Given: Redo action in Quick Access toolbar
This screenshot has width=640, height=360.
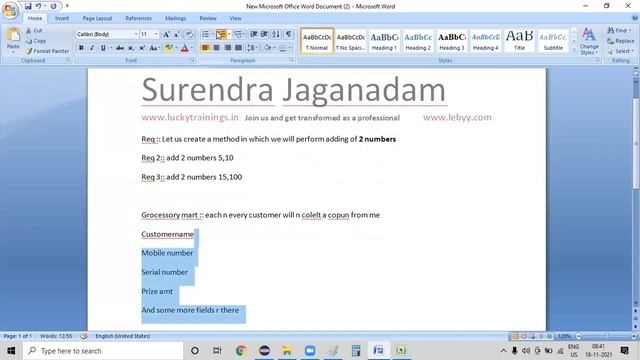Looking at the screenshot, I should click(53, 6).
